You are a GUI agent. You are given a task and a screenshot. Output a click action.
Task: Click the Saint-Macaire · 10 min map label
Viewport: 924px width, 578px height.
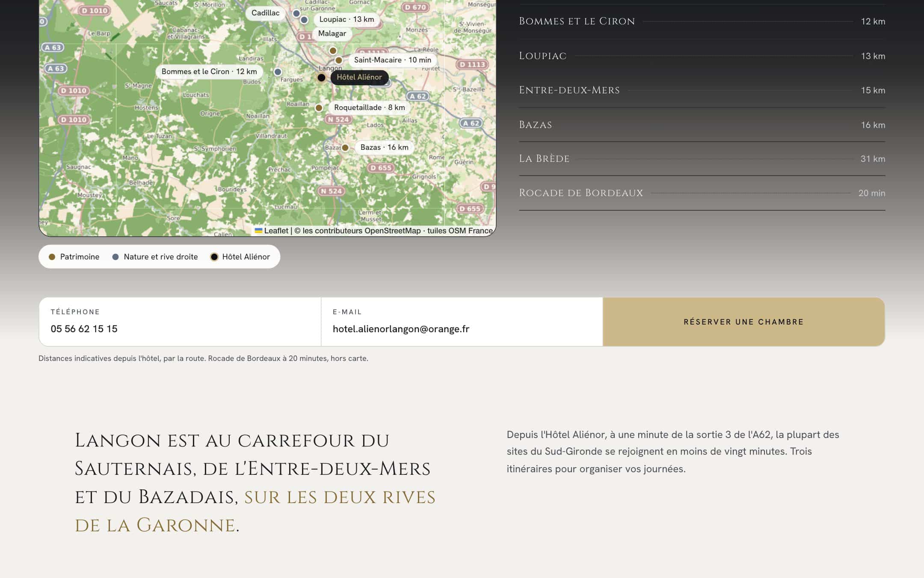point(392,60)
